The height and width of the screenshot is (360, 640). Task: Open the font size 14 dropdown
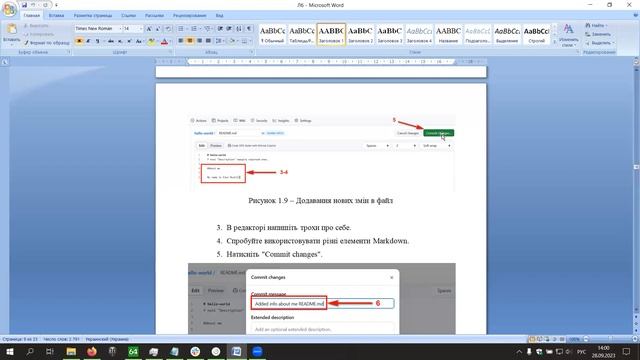pos(141,29)
